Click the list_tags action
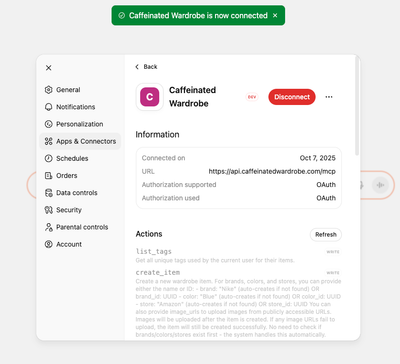The image size is (400, 364). coord(154,251)
